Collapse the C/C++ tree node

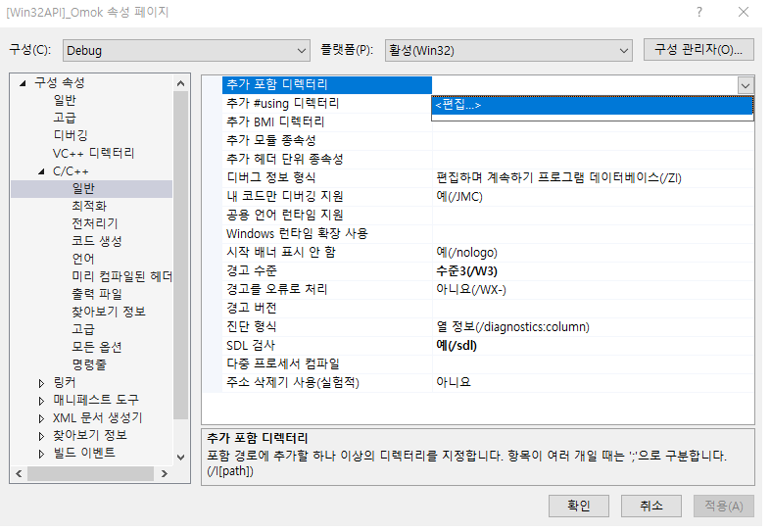(42, 171)
